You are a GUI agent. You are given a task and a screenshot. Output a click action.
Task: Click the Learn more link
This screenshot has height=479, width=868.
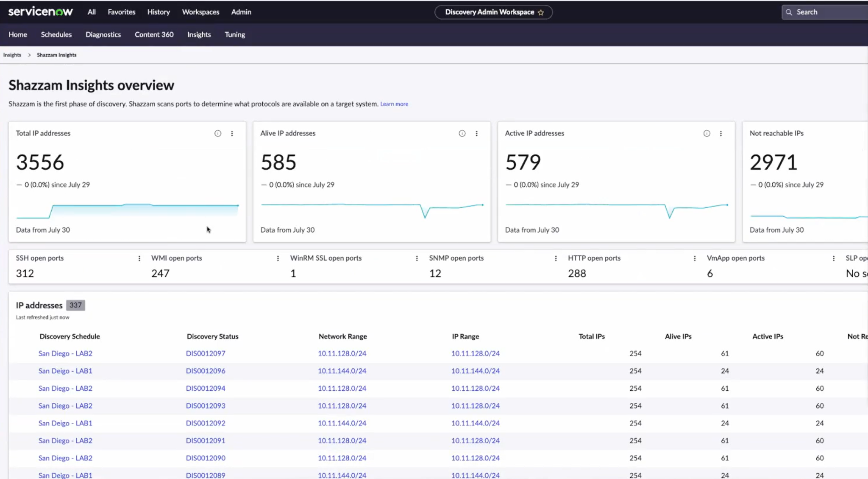[394, 104]
